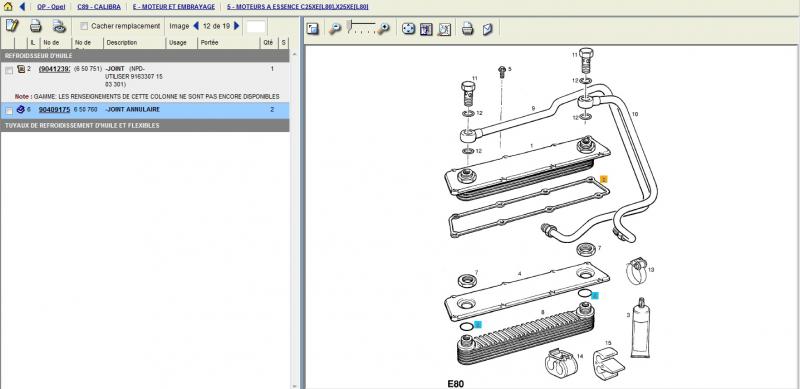The width and height of the screenshot is (800, 389).
Task: Go to the previous image arrow
Action: pyautogui.click(x=196, y=26)
